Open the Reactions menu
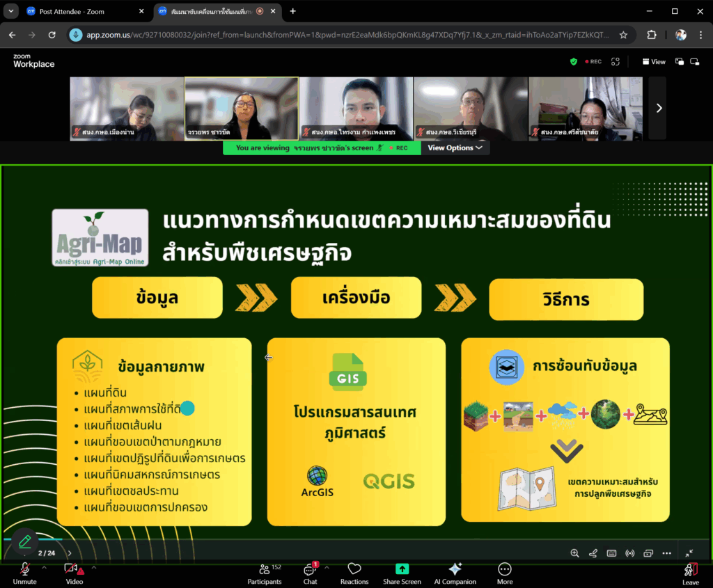Screen dimensions: 713x588 [x=354, y=573]
